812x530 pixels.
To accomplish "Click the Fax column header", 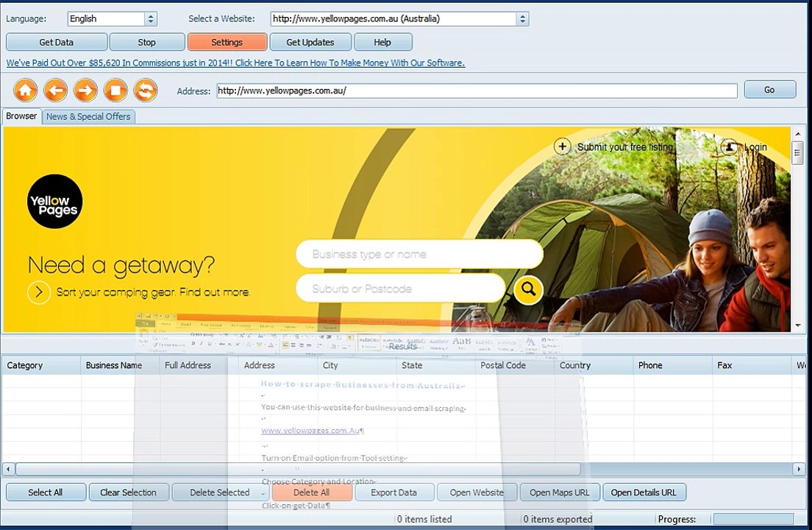I will pyautogui.click(x=752, y=365).
